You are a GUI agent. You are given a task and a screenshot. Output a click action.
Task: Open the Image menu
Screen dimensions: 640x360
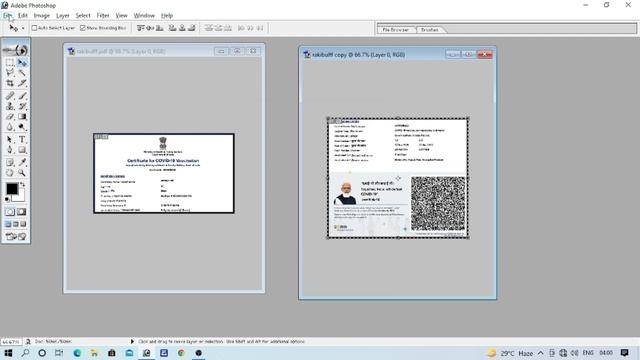[x=42, y=16]
